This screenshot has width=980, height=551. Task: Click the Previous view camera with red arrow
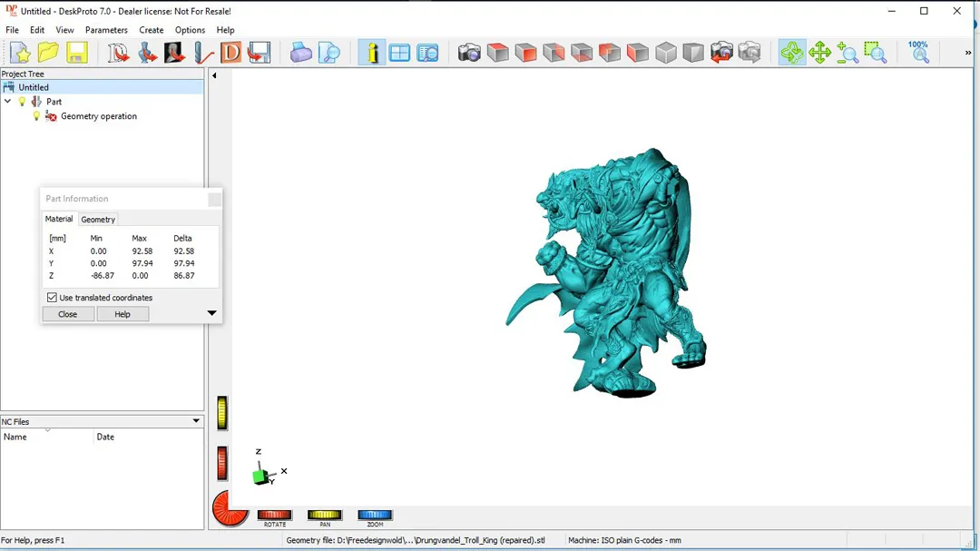(721, 53)
